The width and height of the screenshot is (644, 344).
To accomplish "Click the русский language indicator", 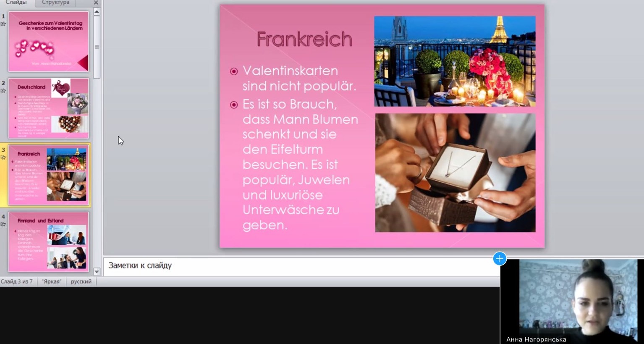I will tap(81, 281).
